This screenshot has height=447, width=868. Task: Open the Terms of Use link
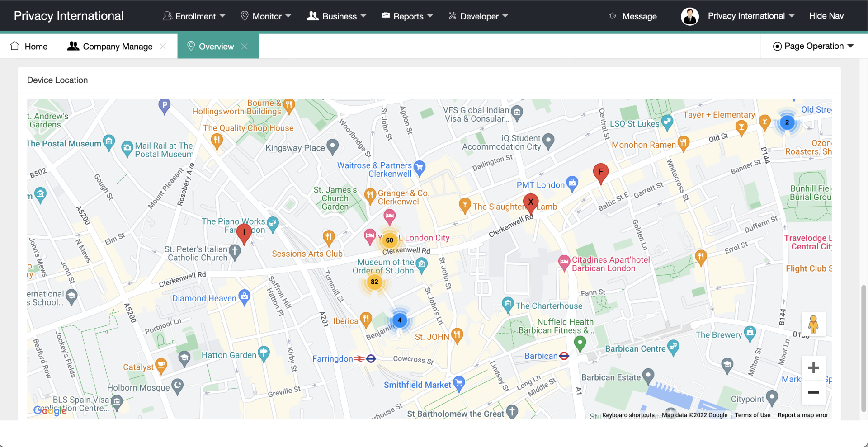pyautogui.click(x=752, y=415)
